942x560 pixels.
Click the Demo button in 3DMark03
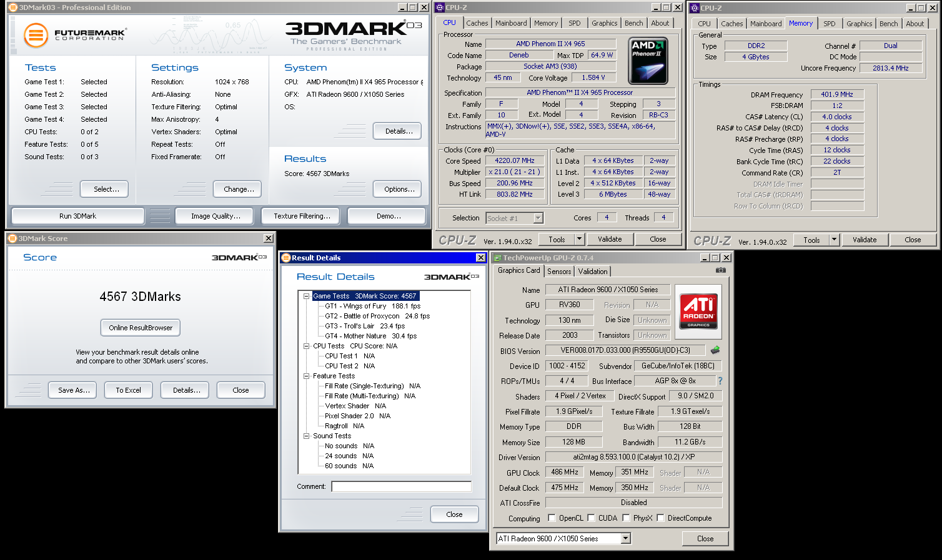click(387, 216)
